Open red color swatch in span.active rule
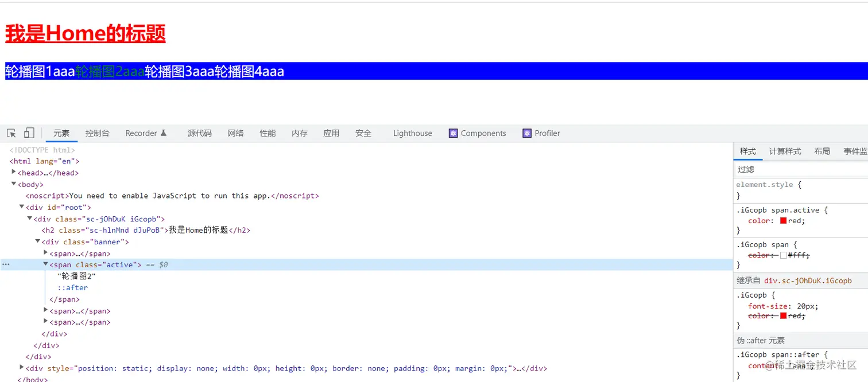Screen dimensions: 868x382 coord(783,221)
